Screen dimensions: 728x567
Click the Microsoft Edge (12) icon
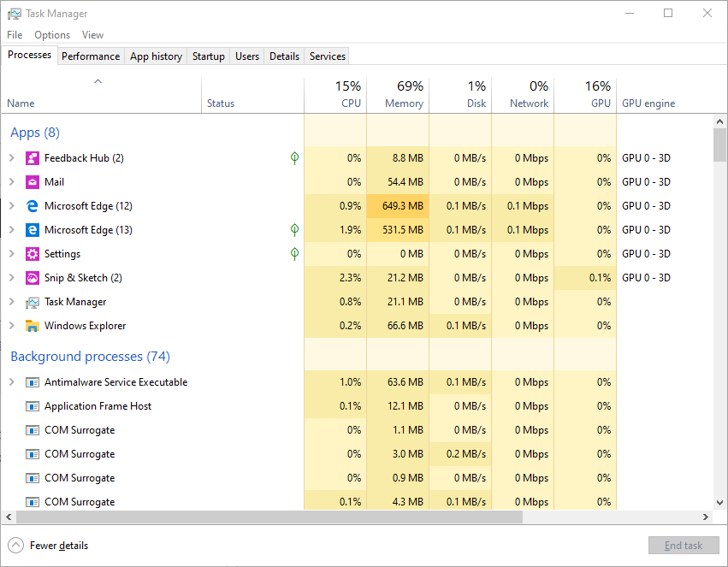[32, 206]
